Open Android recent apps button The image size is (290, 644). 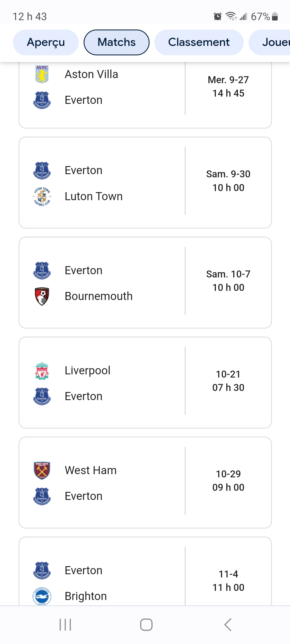65,625
